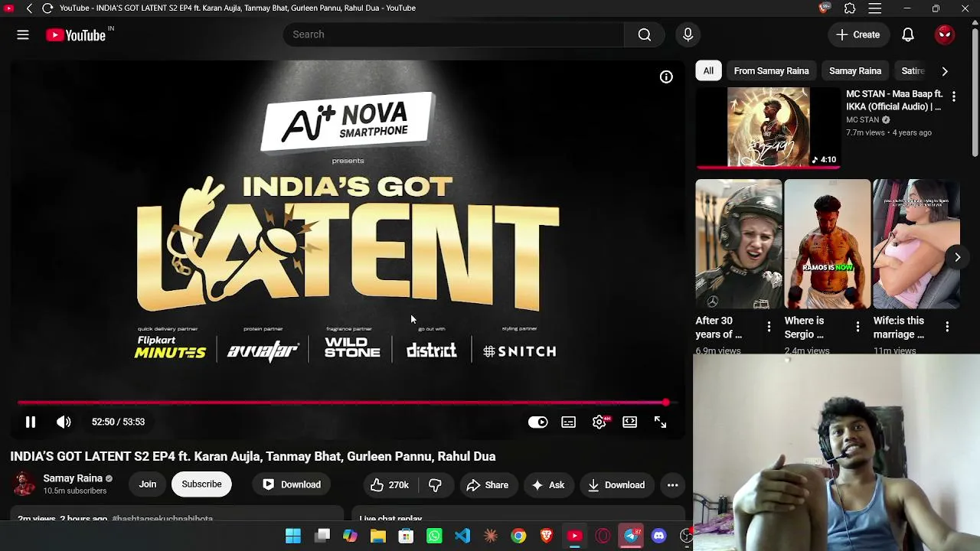Select the 'Satire' filter chip
980x551 pixels.
coord(913,71)
